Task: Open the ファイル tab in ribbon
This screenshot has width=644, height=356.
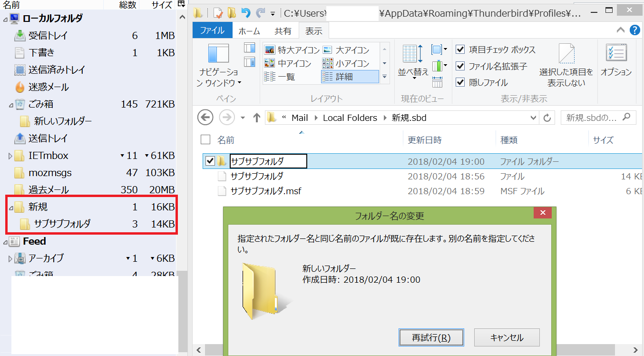Action: click(212, 31)
